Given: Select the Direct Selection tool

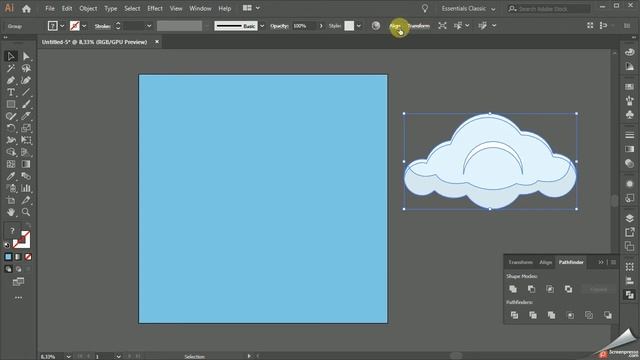Looking at the screenshot, I should point(26,56).
